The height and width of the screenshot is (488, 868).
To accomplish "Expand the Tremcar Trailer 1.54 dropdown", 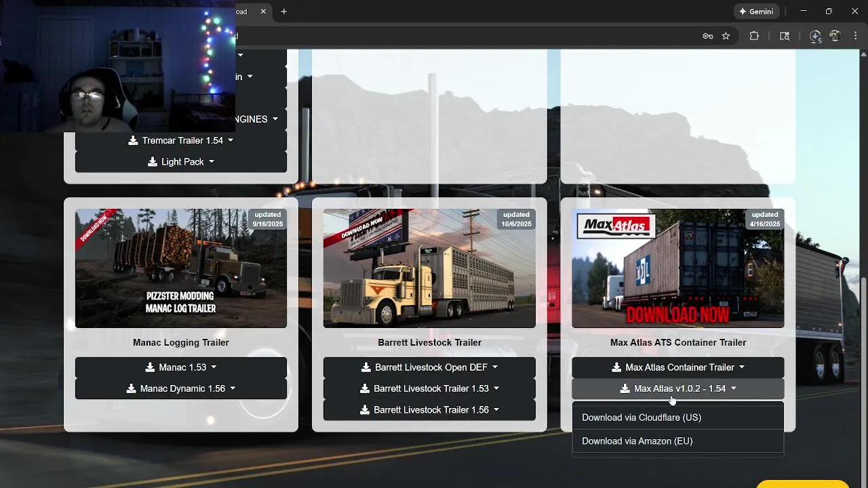I will (181, 140).
